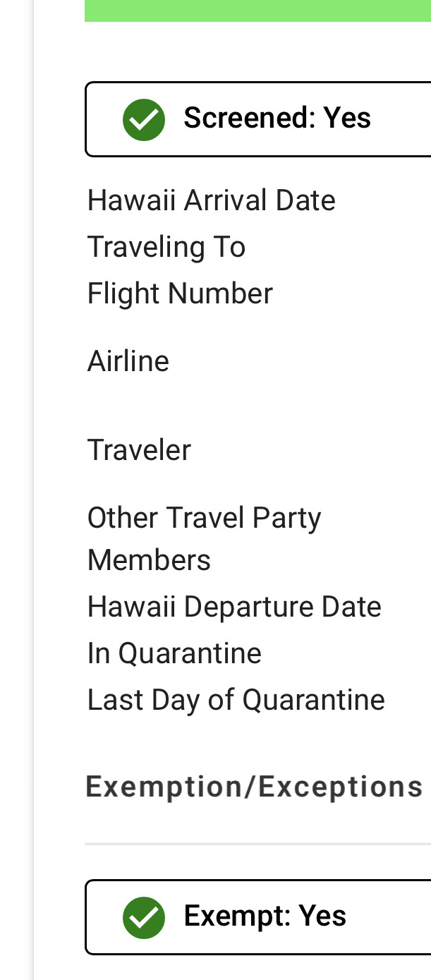Click the green checkmark beside Screened
Screen dimensions: 431x980
[144, 119]
